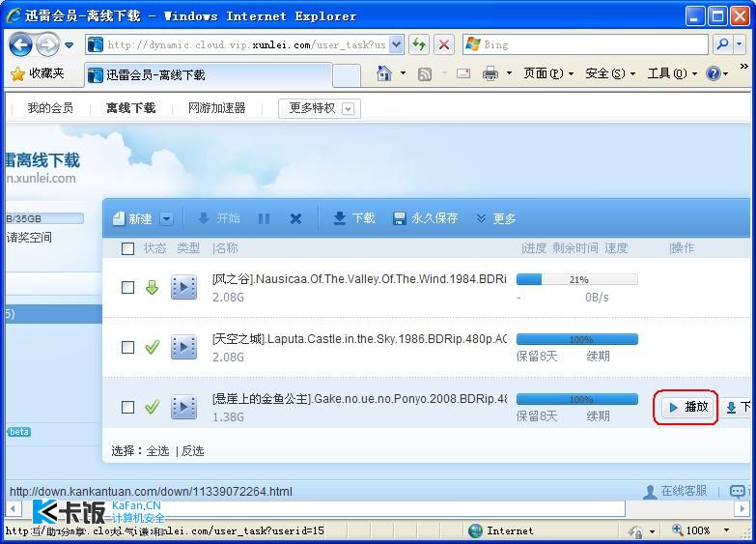Click 续期 renew link for Ponyo
This screenshot has height=544, width=756.
coord(598,416)
